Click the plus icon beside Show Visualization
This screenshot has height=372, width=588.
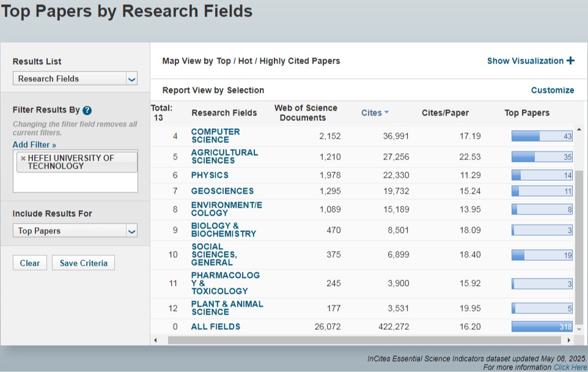pyautogui.click(x=570, y=60)
